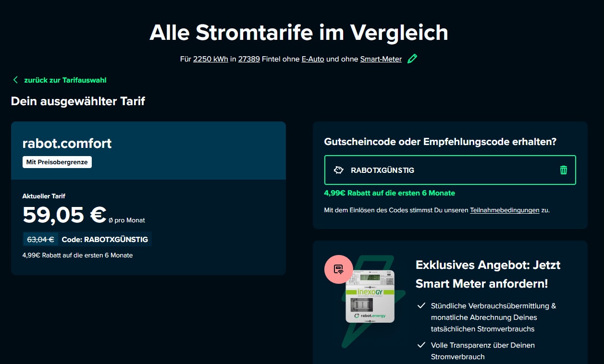Click the RABOTXGÜNSTIG coupon input field

(x=447, y=170)
